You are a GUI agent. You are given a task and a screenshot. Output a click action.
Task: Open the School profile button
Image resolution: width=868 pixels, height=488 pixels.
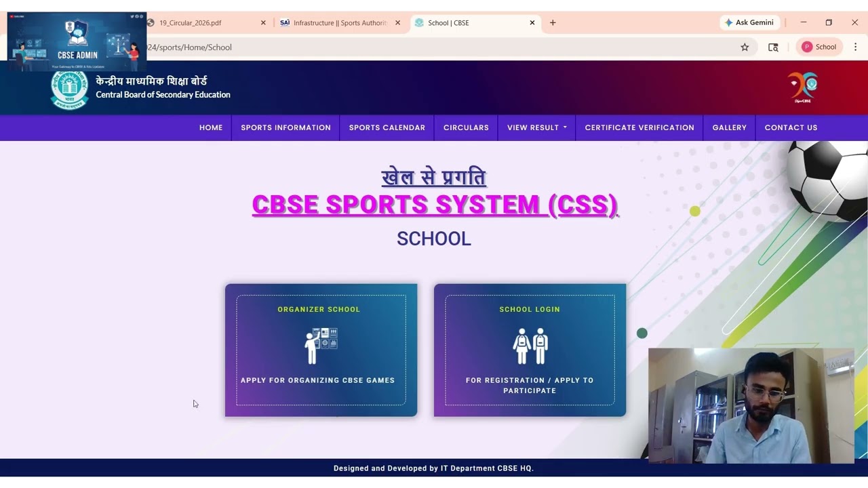pos(819,47)
